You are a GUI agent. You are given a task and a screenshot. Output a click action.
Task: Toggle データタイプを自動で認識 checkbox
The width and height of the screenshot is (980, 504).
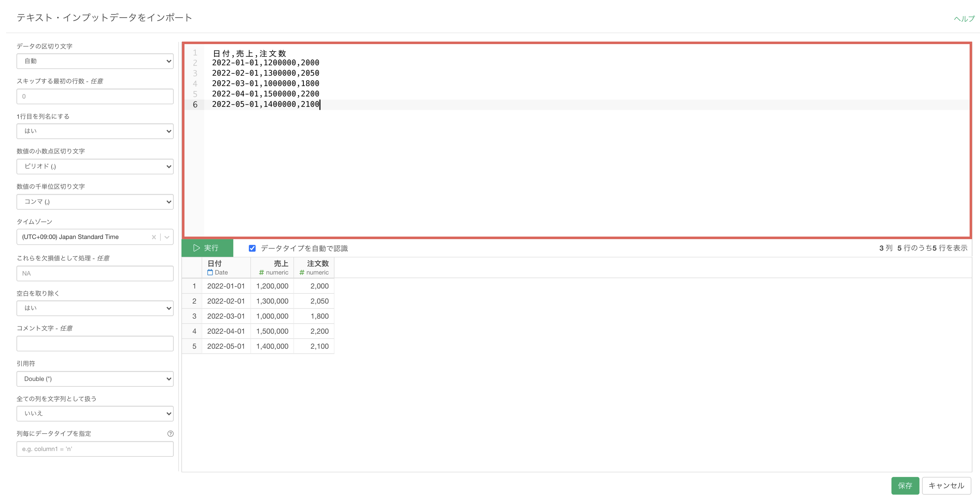pos(252,248)
